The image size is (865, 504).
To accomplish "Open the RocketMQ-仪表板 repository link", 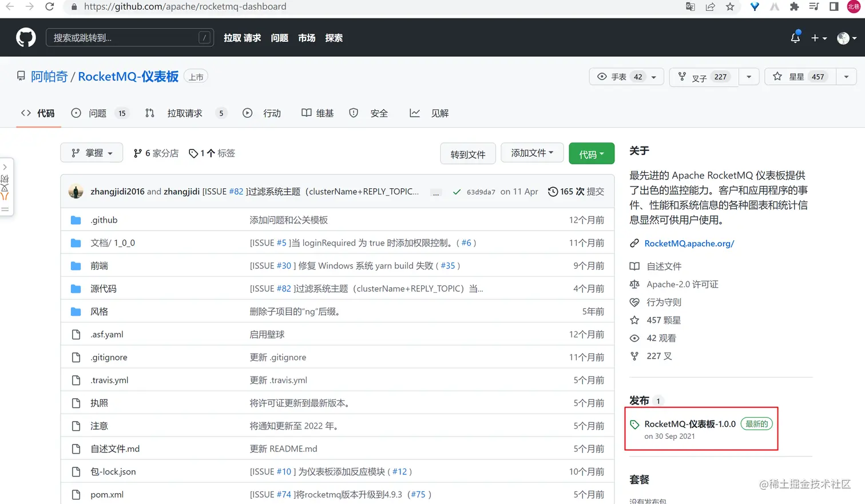I will click(x=128, y=77).
